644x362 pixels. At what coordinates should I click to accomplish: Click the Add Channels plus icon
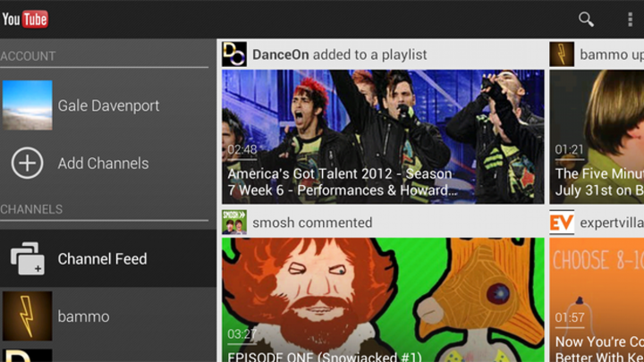tap(27, 163)
